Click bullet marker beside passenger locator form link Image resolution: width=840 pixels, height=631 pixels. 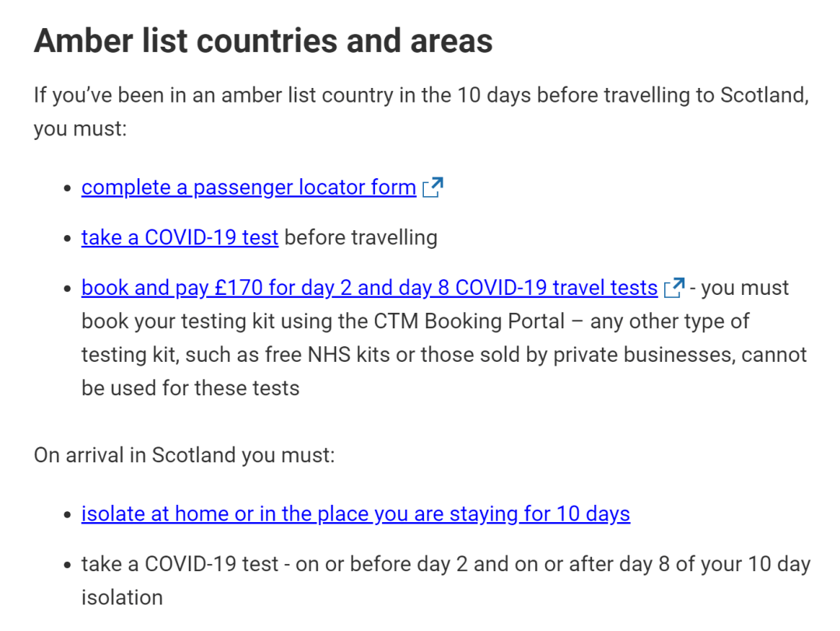[x=67, y=188]
